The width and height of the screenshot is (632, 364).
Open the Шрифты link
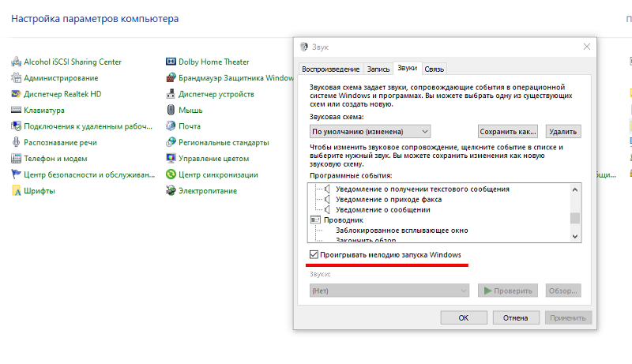[39, 191]
